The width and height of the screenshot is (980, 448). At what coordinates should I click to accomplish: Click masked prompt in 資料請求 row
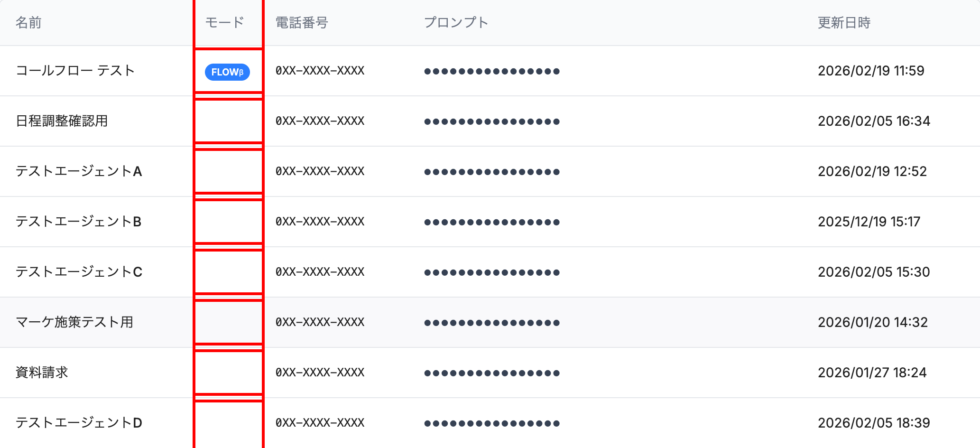click(x=492, y=373)
